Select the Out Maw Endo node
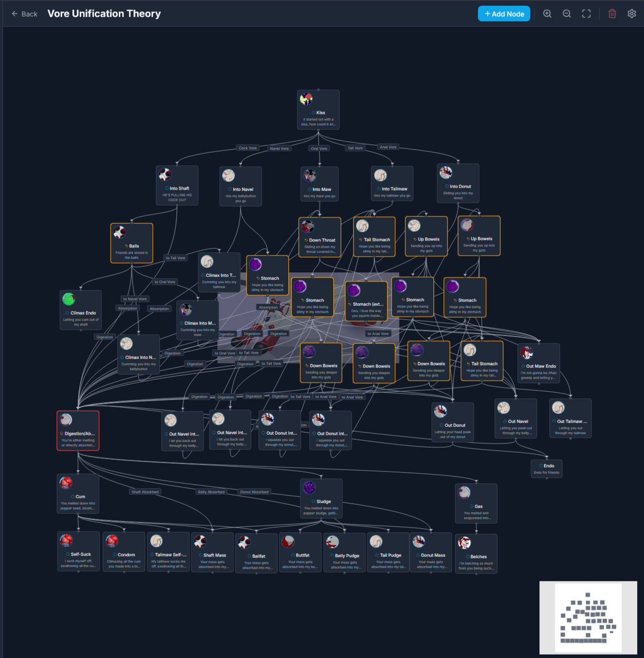644x658 pixels. coord(538,366)
